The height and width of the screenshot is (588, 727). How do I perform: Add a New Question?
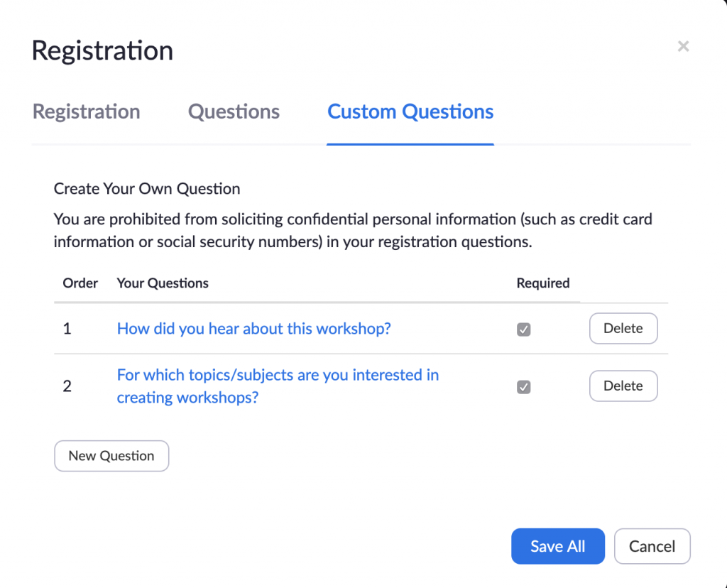click(x=111, y=456)
